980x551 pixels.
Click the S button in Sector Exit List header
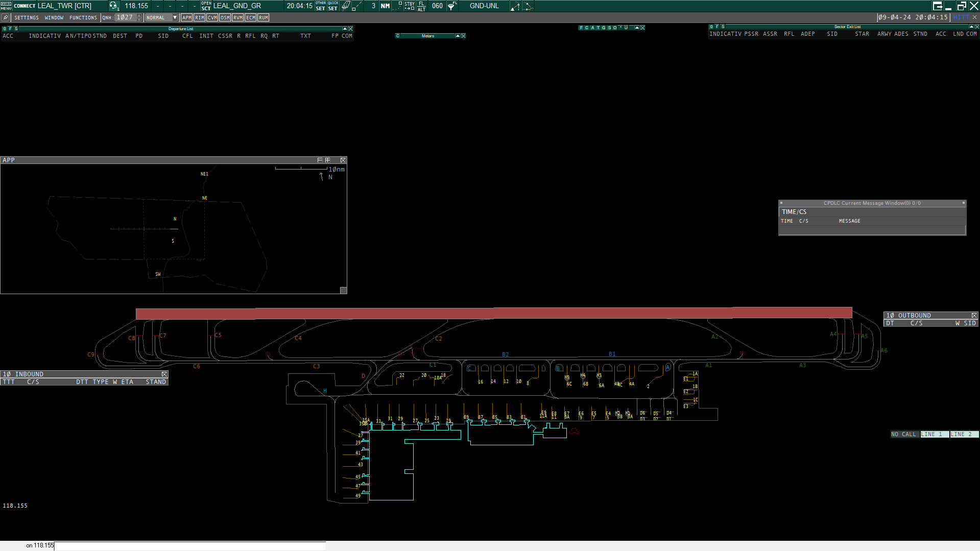click(x=723, y=27)
